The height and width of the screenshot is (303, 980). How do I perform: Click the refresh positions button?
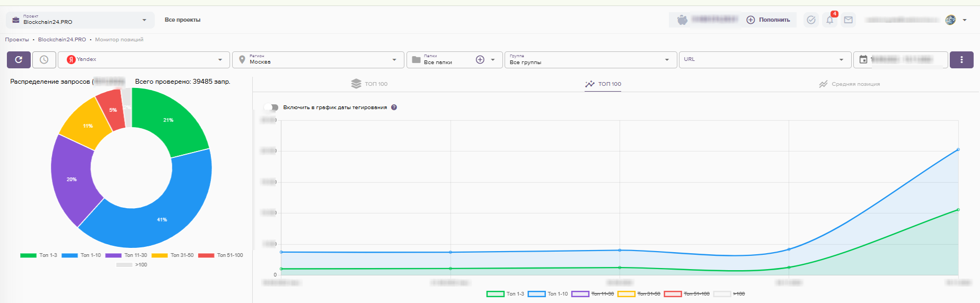point(19,60)
